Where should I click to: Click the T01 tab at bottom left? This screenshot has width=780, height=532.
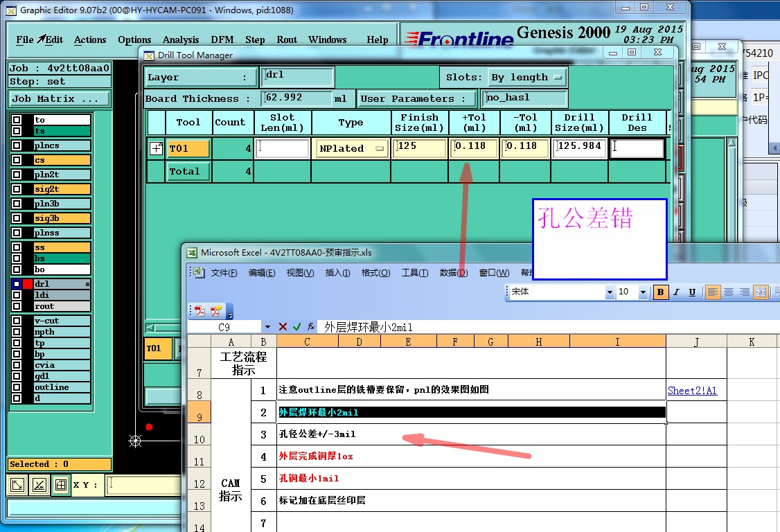click(x=157, y=348)
